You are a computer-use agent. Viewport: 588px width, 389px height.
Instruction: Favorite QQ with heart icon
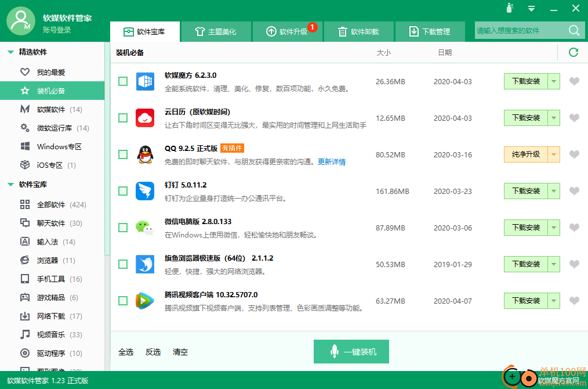[574, 154]
